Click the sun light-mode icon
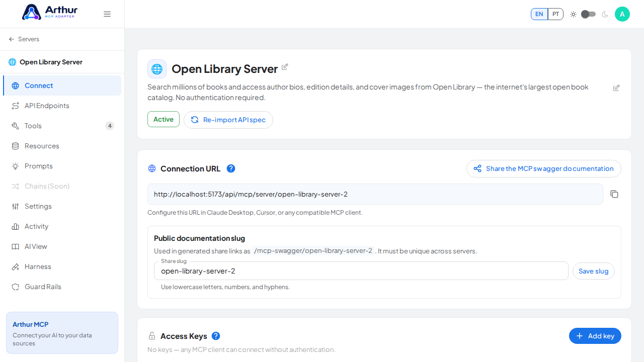 [573, 14]
